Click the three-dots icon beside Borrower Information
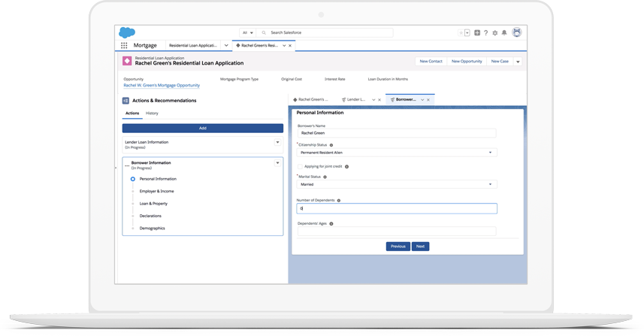 [x=127, y=165]
